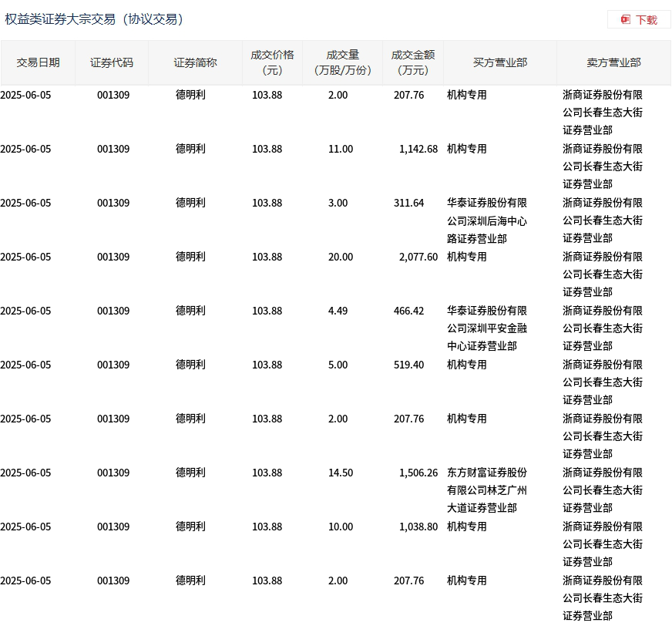
Task: Click the 证券代码 column header
Action: tap(112, 63)
